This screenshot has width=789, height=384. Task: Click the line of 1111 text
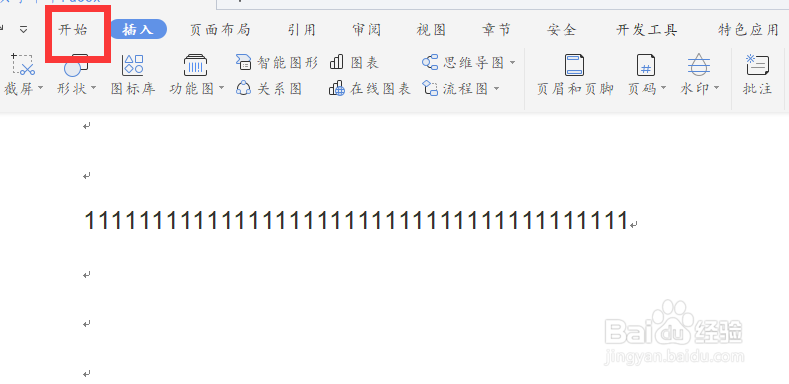pyautogui.click(x=356, y=220)
